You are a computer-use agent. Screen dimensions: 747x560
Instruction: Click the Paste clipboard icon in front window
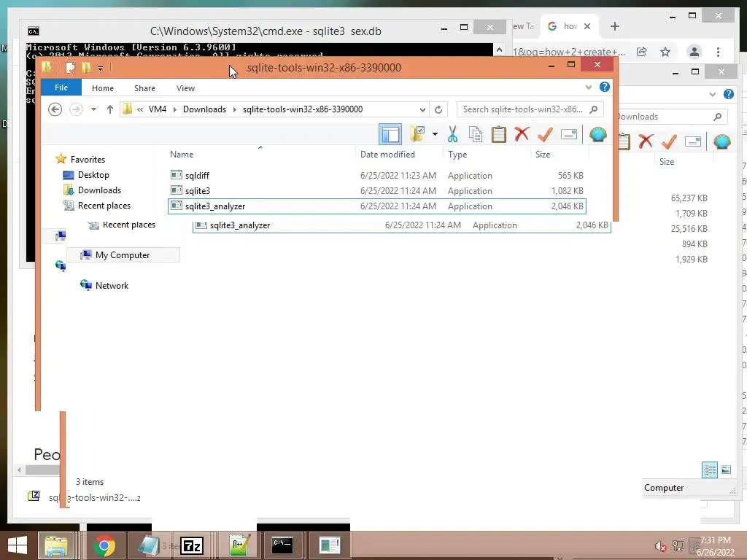[499, 134]
